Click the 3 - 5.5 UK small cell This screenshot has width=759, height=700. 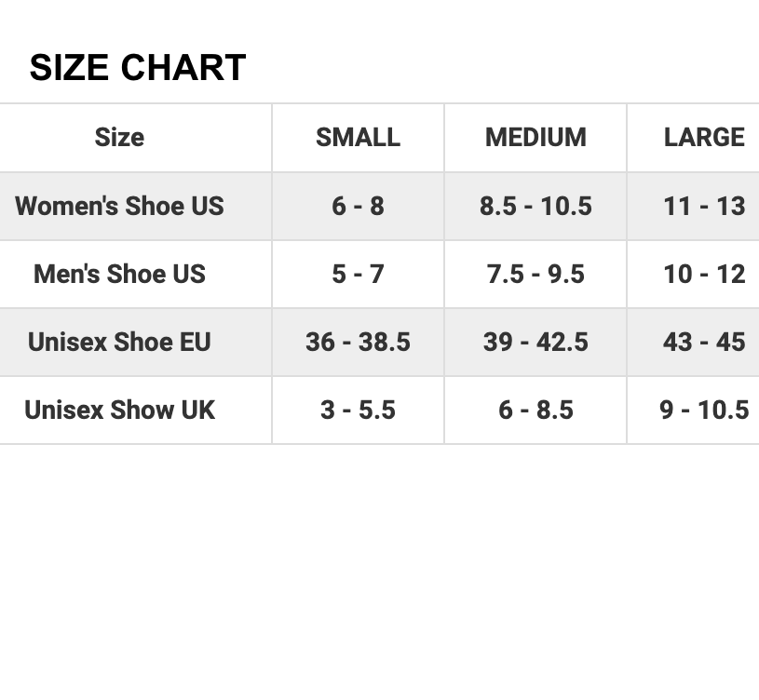click(x=359, y=411)
